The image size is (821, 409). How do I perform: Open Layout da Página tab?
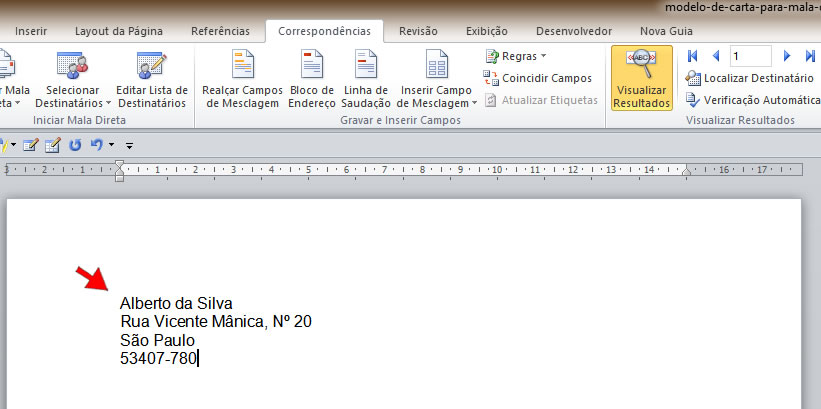point(119,31)
